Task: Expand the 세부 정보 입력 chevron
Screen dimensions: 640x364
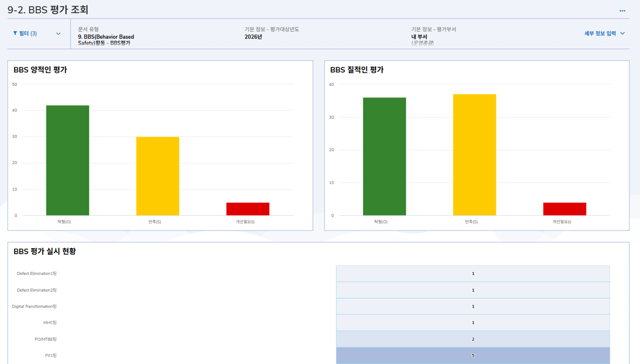Action: click(622, 33)
